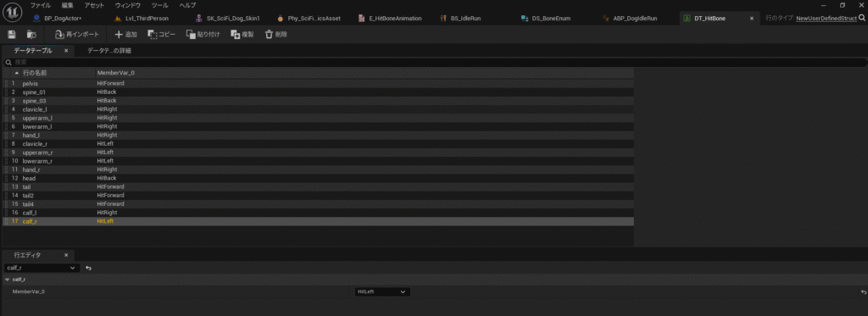Paste a row using 貼り付け

[203, 35]
